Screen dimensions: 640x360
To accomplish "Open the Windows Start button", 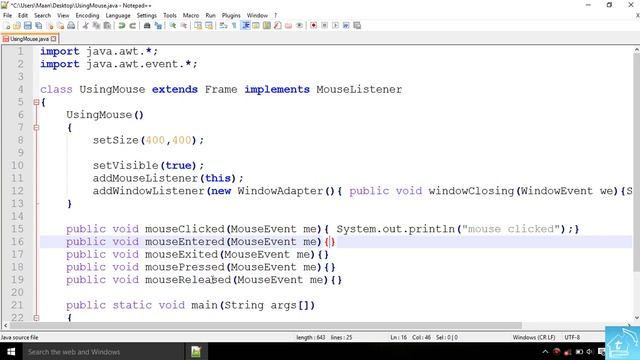I will click(11, 351).
